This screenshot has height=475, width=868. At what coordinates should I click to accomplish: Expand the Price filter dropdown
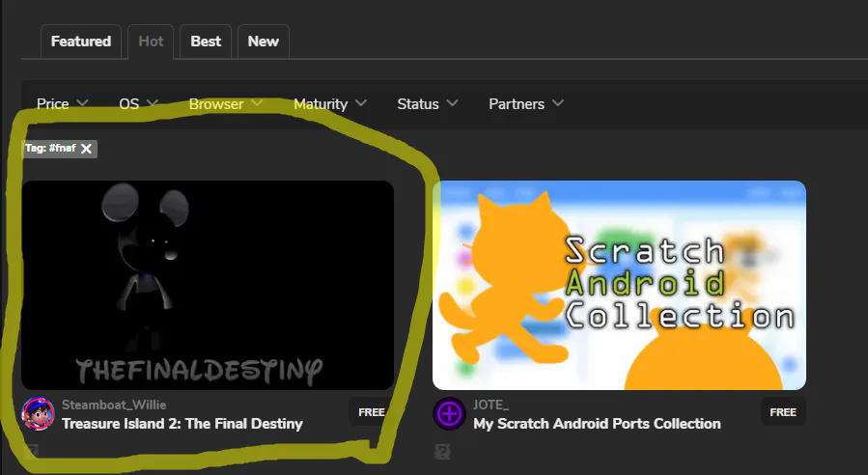pyautogui.click(x=62, y=104)
